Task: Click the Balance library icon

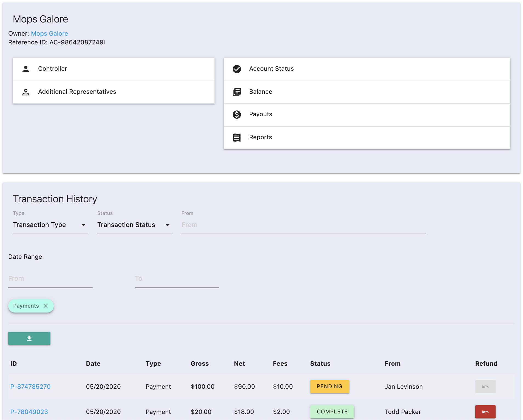Action: [237, 92]
